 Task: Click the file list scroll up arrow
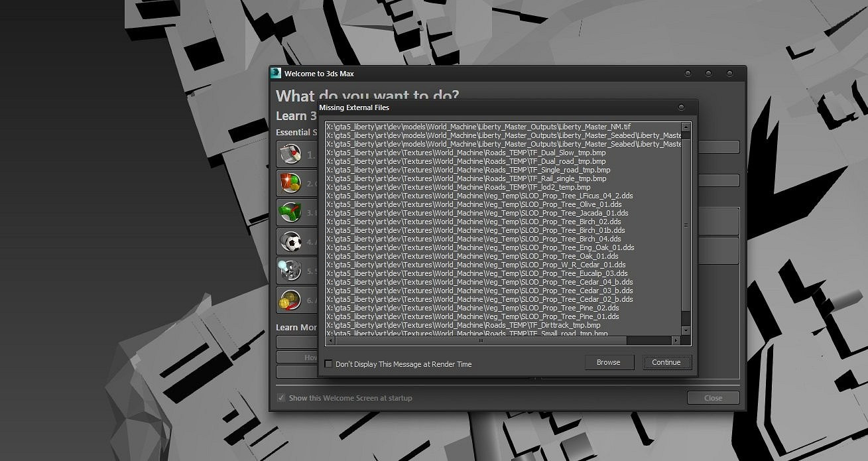pyautogui.click(x=686, y=127)
